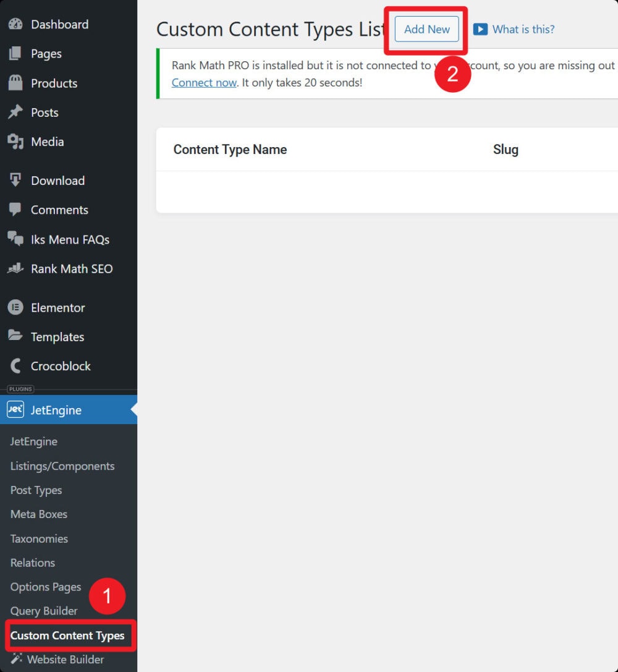The height and width of the screenshot is (672, 618).
Task: Click the Website Builder wand icon
Action: pyautogui.click(x=16, y=658)
